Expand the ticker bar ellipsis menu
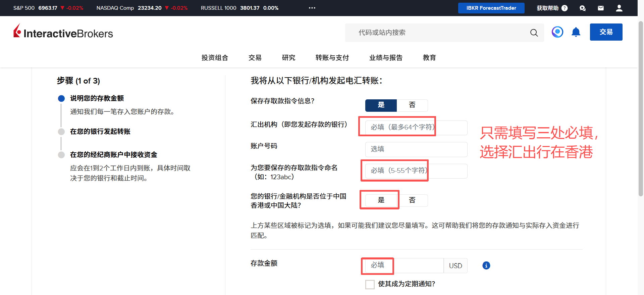 (312, 8)
